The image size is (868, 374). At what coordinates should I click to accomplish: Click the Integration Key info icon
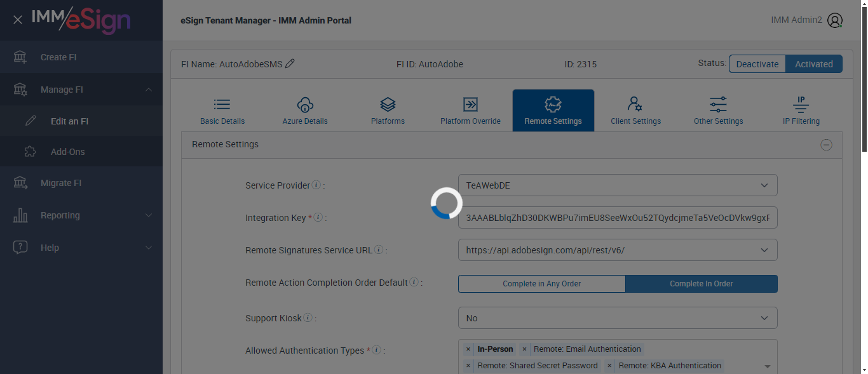click(x=318, y=218)
